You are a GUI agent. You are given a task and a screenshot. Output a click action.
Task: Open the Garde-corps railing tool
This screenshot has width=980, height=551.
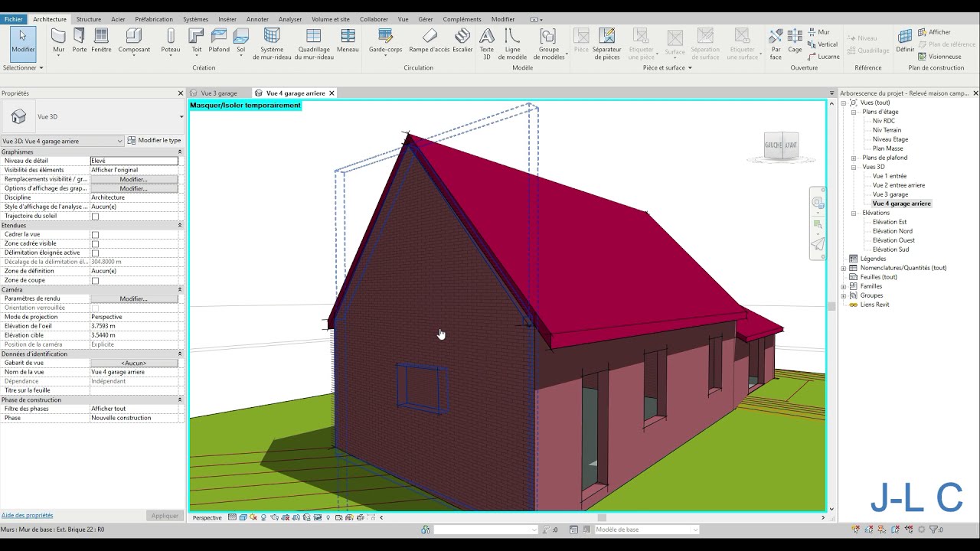(385, 41)
